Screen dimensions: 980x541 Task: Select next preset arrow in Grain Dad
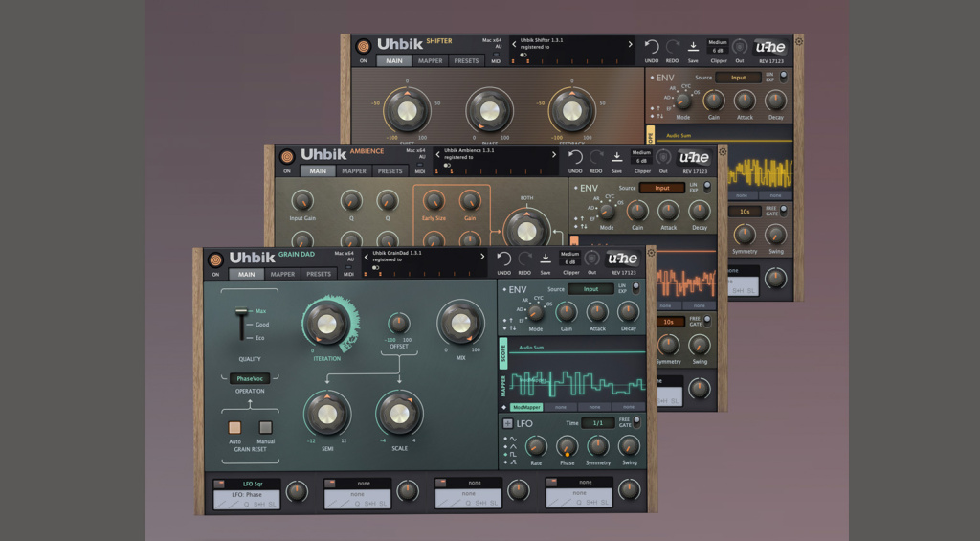pyautogui.click(x=483, y=259)
